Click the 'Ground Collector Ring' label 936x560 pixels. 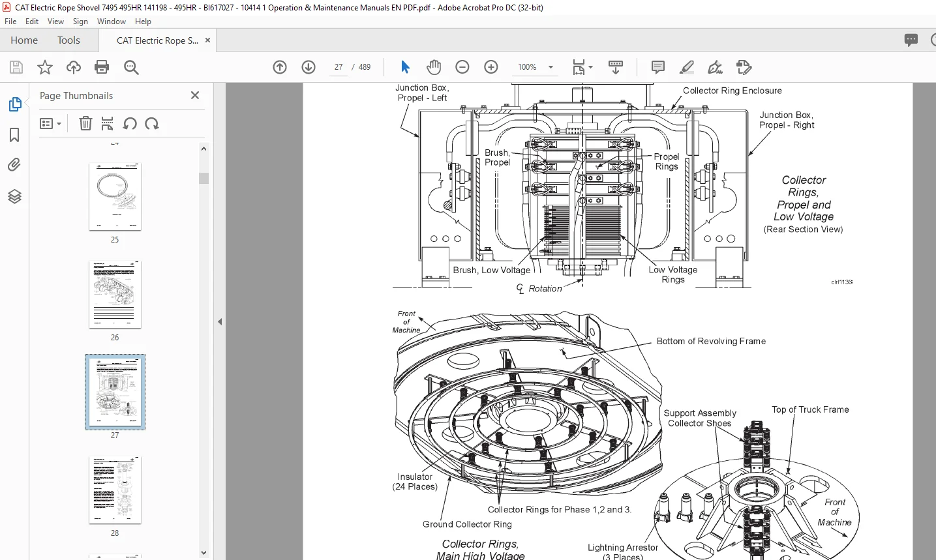467,524
